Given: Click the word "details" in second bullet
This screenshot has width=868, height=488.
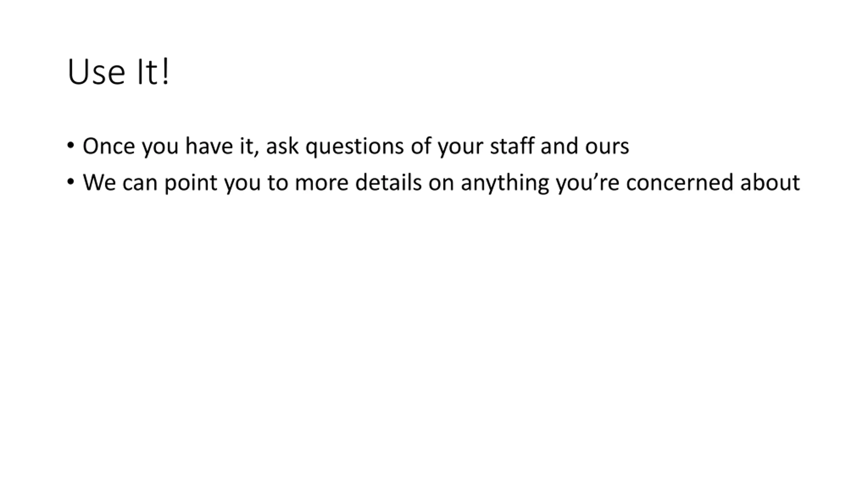Looking at the screenshot, I should 388,182.
